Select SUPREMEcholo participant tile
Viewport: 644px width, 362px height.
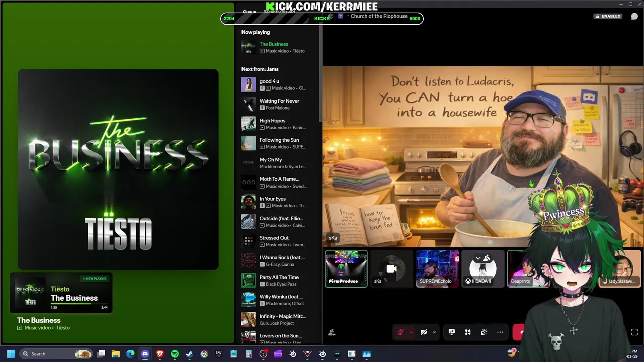coord(437,268)
